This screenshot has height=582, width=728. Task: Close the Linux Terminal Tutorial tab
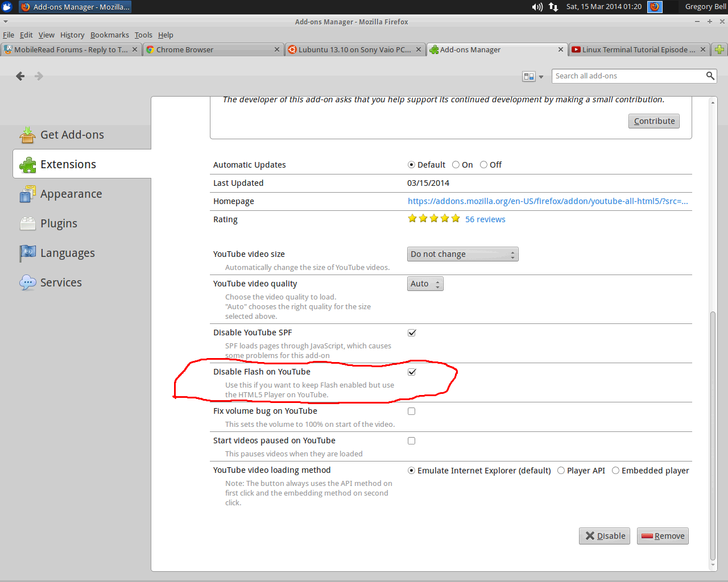tap(703, 49)
